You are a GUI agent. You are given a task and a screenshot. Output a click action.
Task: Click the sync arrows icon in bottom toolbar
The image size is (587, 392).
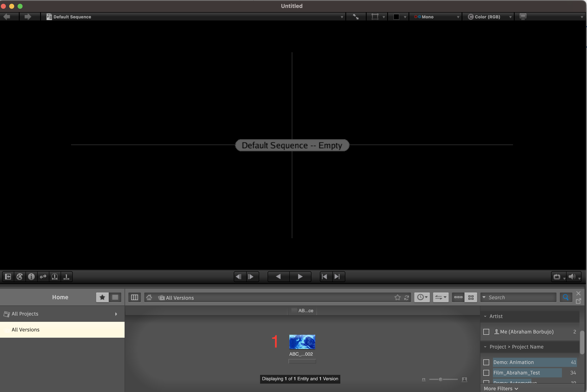(x=43, y=276)
